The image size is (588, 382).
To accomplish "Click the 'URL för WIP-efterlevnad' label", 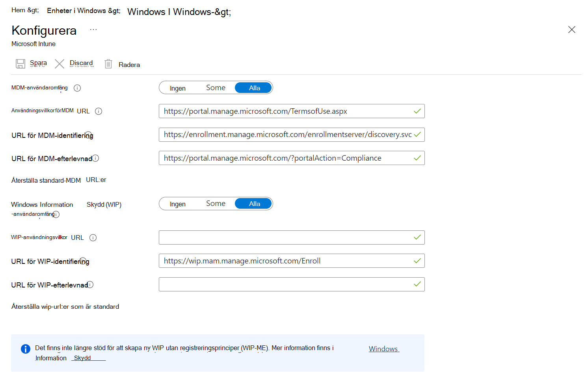I will 49,285.
